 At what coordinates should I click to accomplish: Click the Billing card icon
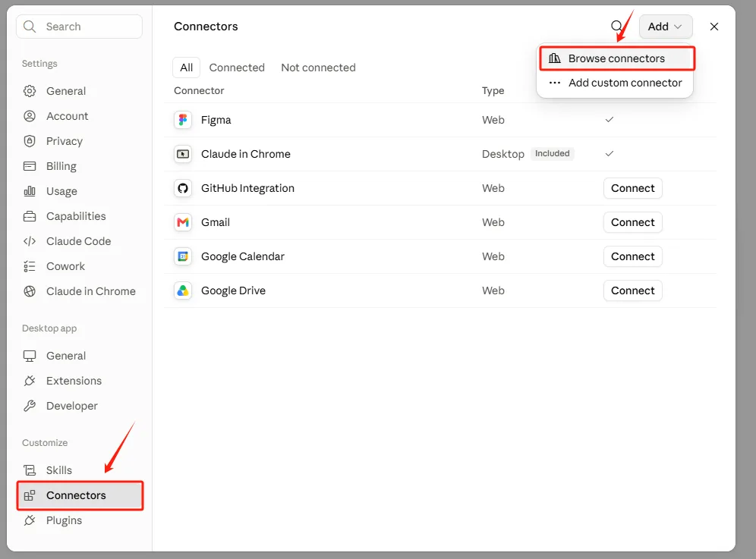(x=30, y=166)
